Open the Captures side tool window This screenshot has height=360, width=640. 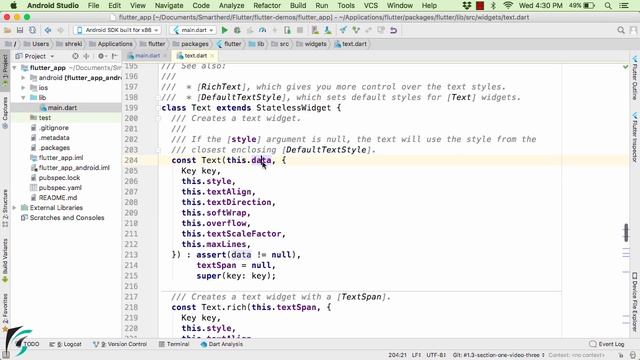[5, 112]
